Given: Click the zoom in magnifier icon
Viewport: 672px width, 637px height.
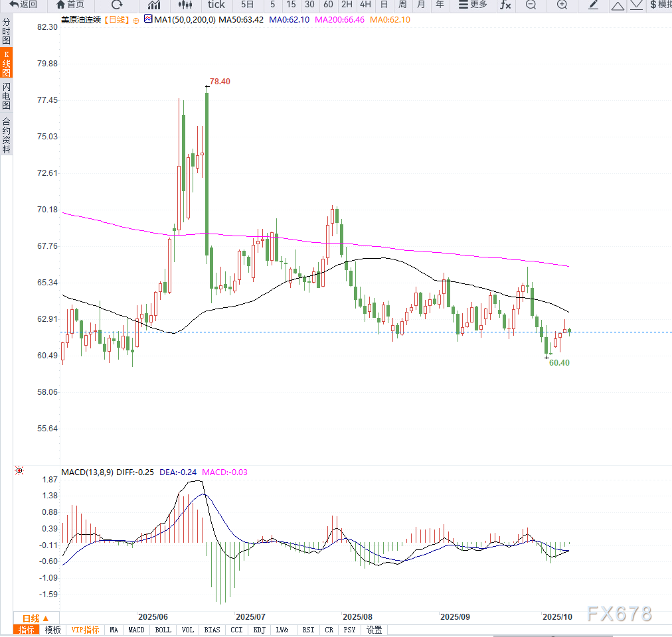Looking at the screenshot, I should point(562,5).
